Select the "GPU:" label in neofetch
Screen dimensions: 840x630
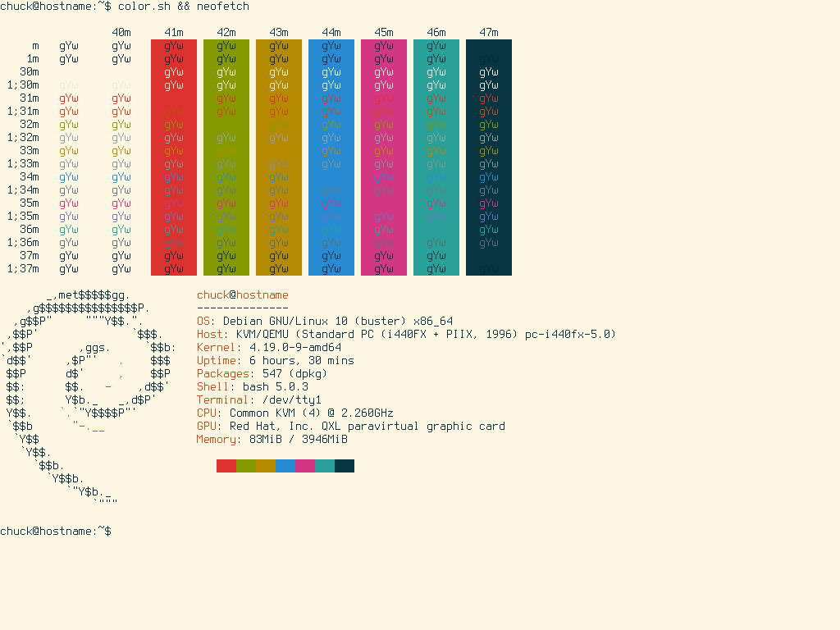(209, 427)
